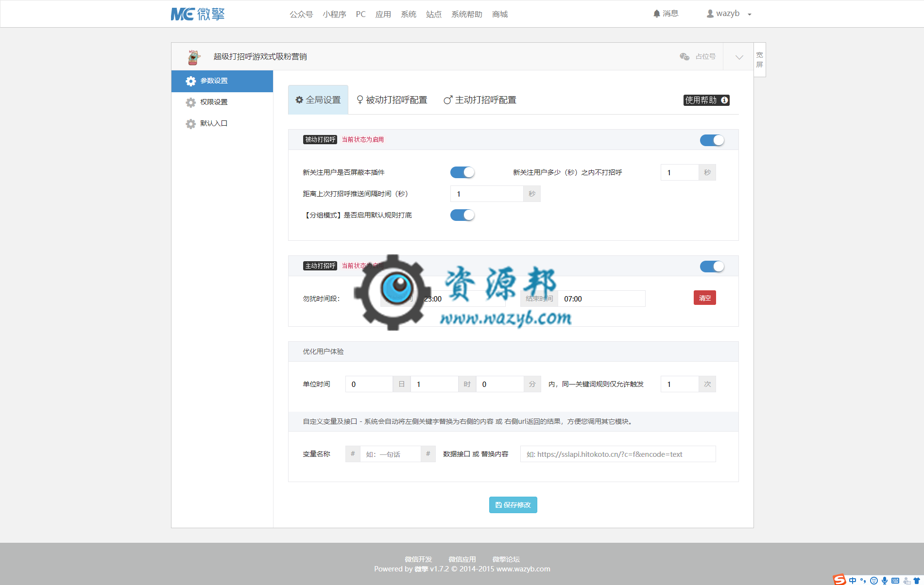This screenshot has width=924, height=585.
Task: Click the 参数设置 gear icon
Action: 191,81
